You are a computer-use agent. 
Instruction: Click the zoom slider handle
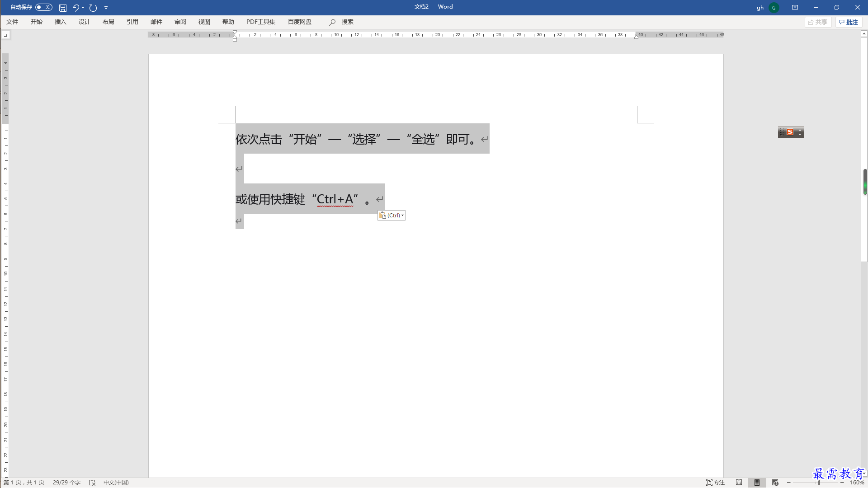(819, 483)
